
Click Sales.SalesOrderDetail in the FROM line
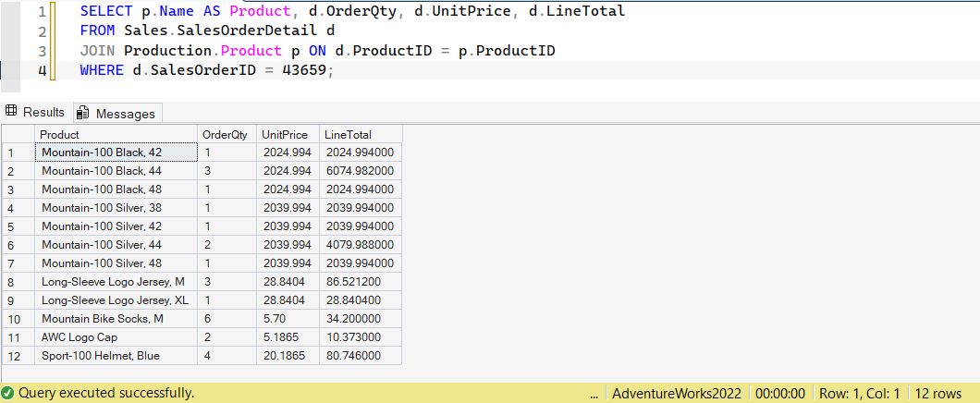point(222,31)
